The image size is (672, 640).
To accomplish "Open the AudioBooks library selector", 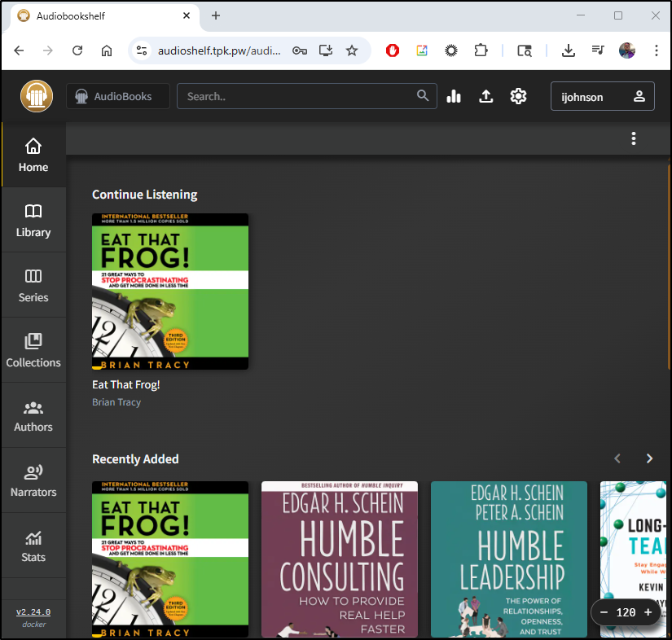I will tap(118, 96).
